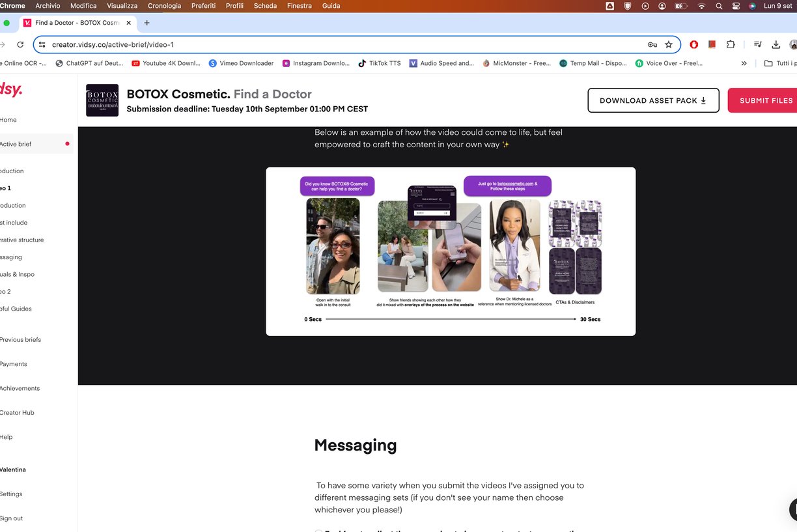This screenshot has height=532, width=797.
Task: Open the Voice Over Freelance bookmark
Action: pos(669,63)
